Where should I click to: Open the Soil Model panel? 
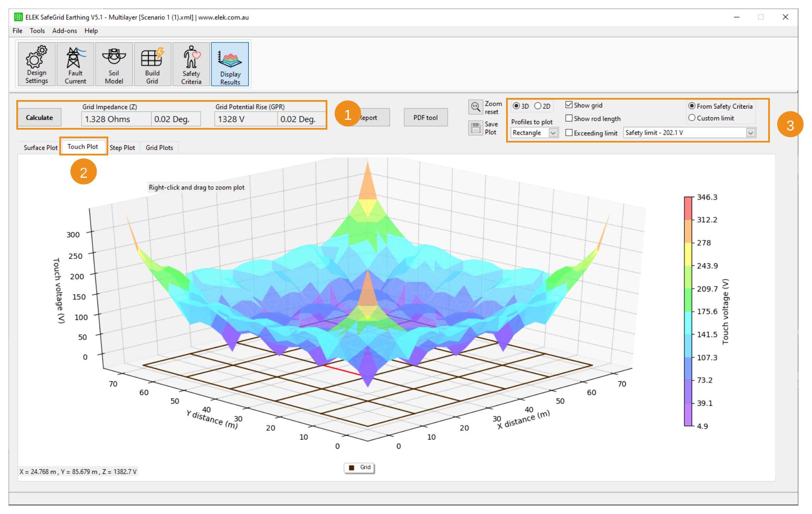(x=113, y=64)
